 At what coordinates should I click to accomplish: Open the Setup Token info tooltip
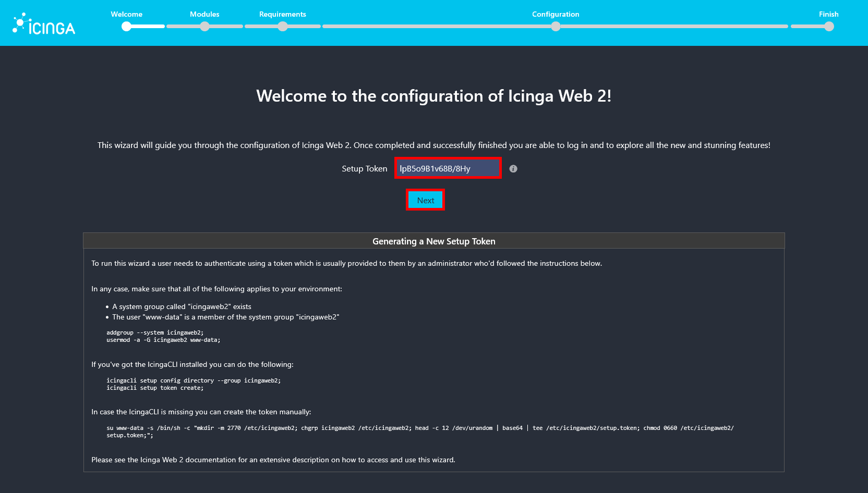(x=513, y=168)
